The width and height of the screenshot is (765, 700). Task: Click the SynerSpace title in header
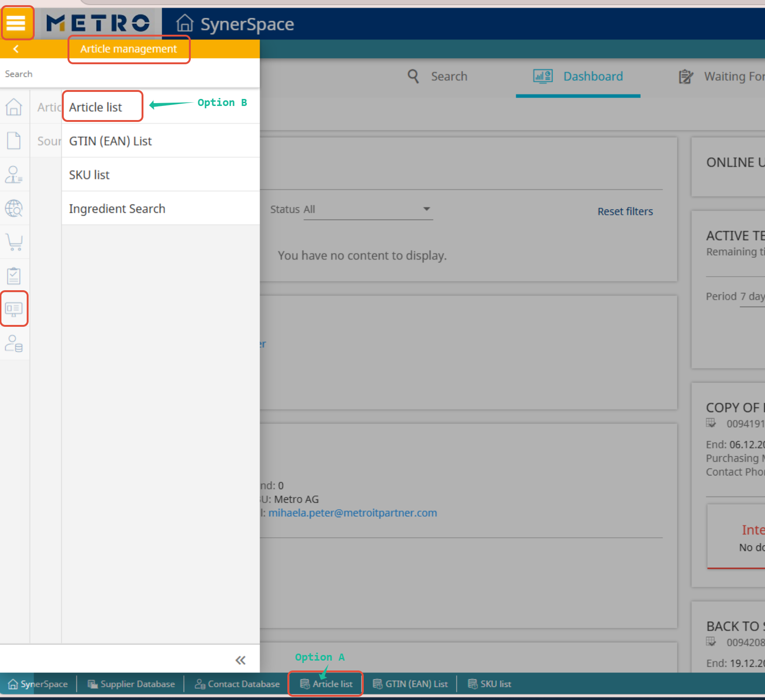click(247, 24)
